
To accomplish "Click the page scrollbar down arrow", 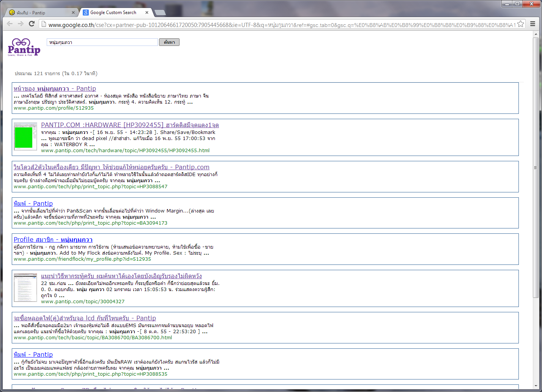I will pos(536,386).
